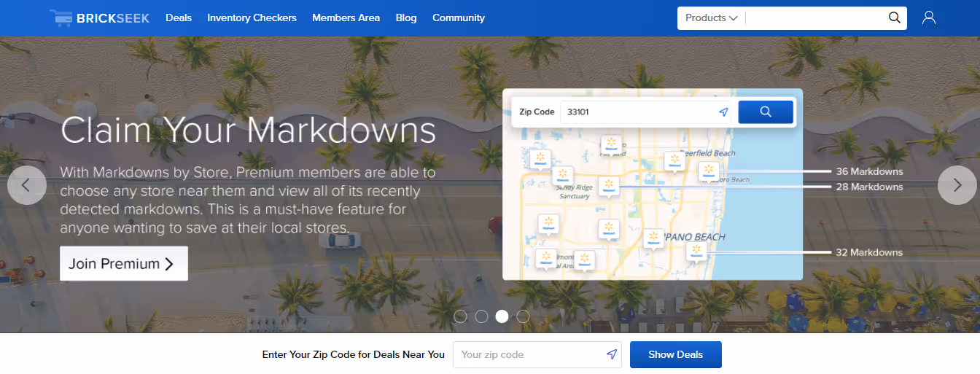The width and height of the screenshot is (980, 374).
Task: Focus the header product search field
Action: pos(815,17)
